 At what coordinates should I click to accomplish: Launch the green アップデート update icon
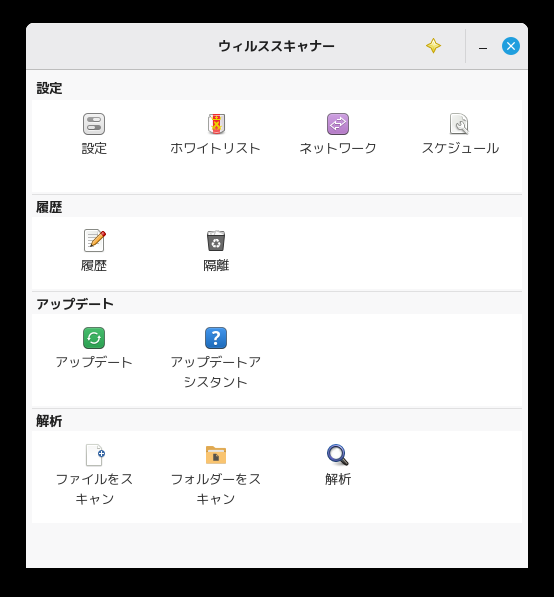click(x=94, y=338)
